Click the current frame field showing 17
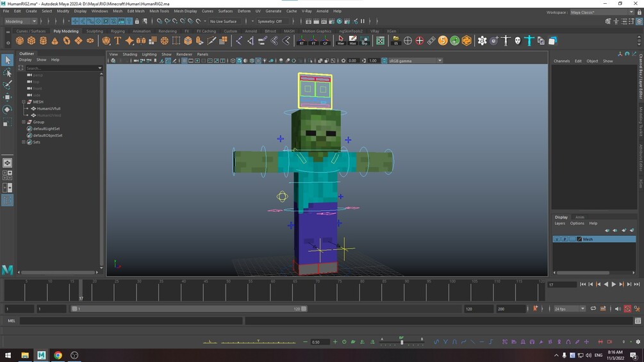This screenshot has width=644, height=362. (x=562, y=284)
